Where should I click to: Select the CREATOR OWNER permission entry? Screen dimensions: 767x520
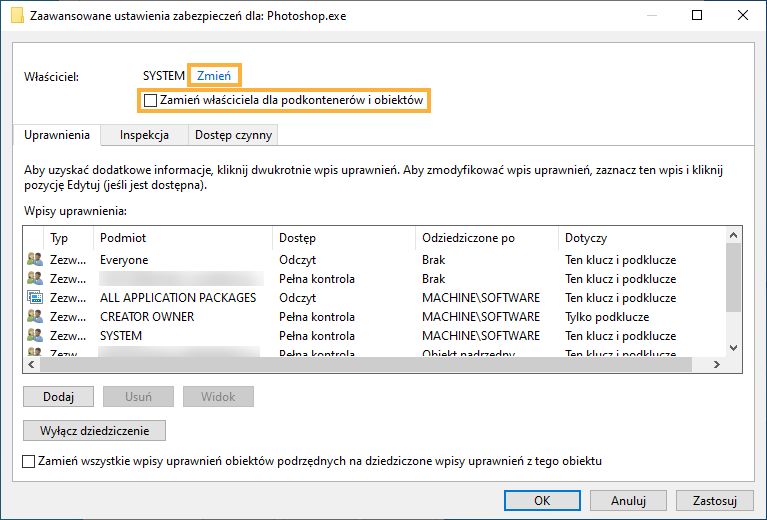click(147, 317)
